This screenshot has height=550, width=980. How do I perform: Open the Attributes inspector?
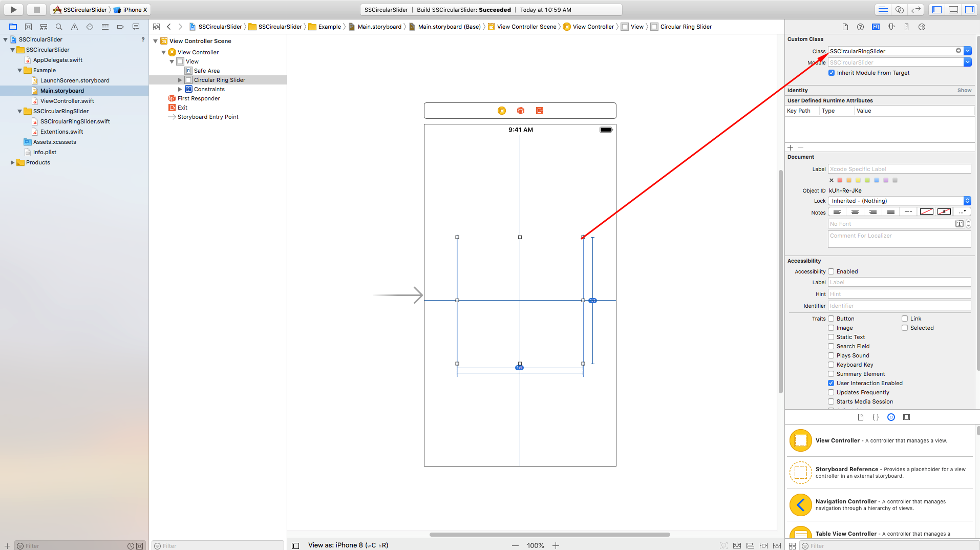pos(891,27)
